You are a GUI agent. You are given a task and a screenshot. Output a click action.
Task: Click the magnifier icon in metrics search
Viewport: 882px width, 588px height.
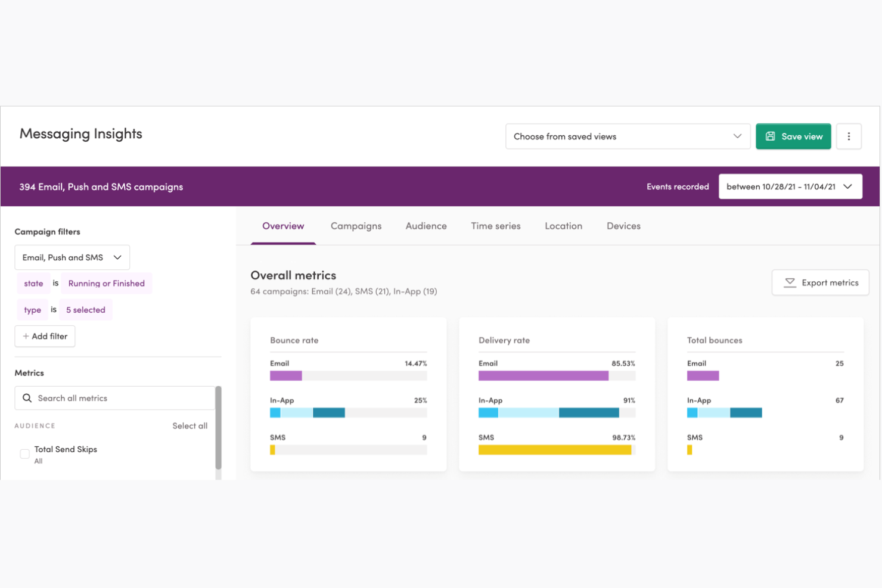click(27, 398)
